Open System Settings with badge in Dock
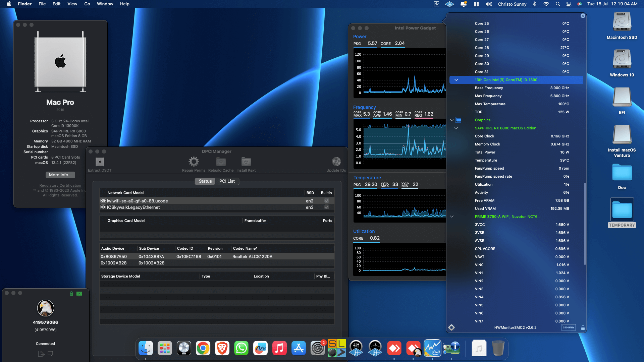644x362 pixels. (x=318, y=349)
